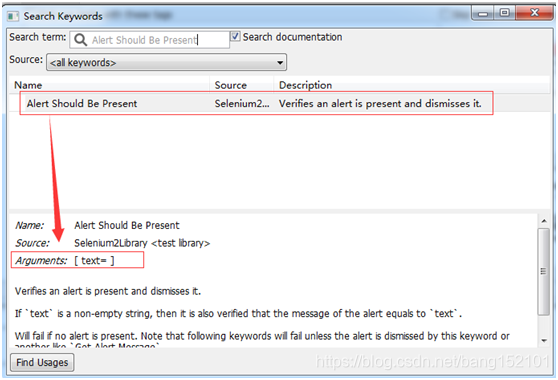Image resolution: width=558 pixels, height=380 pixels.
Task: Minimize the Search Keywords window
Action: tap(483, 13)
